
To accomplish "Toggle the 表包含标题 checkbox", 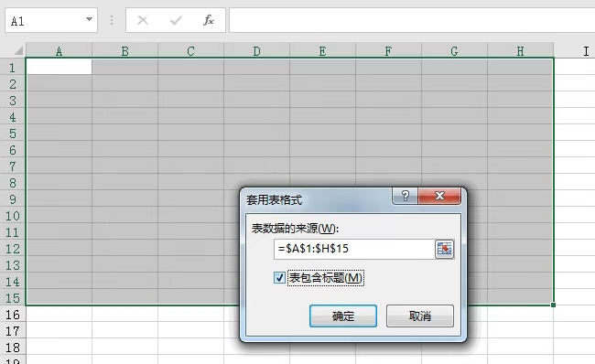I will tap(279, 278).
